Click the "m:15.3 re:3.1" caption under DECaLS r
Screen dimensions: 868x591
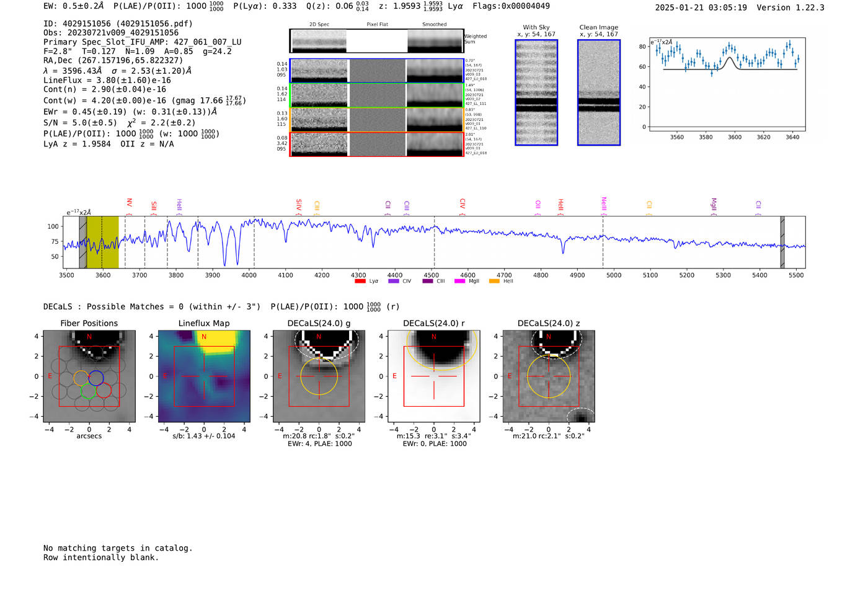[434, 436]
